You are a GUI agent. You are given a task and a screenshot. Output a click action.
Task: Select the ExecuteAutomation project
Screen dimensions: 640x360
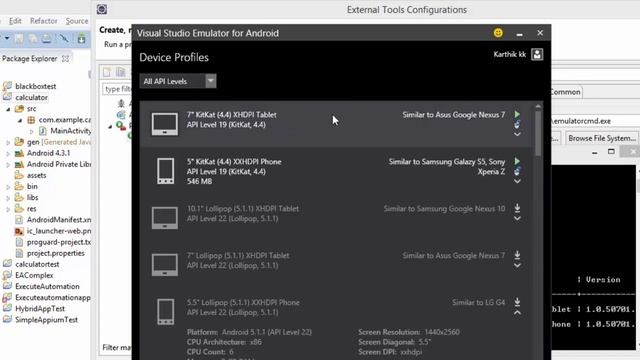[47, 286]
